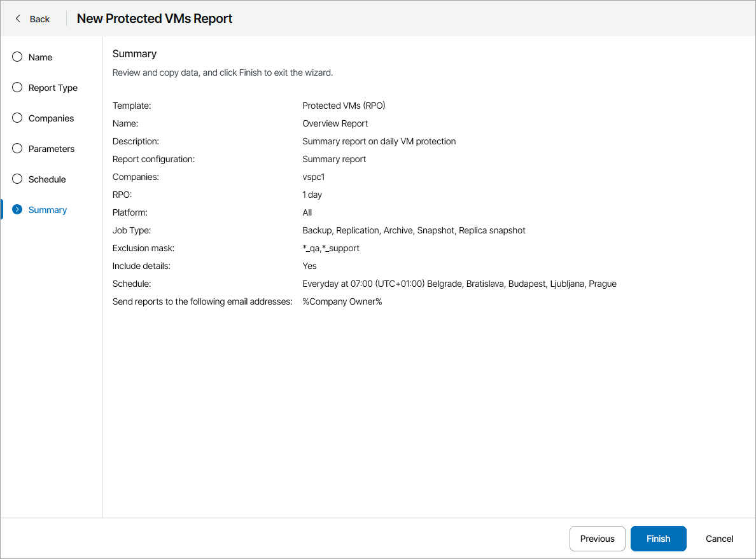756x559 pixels.
Task: Cancel the new report wizard
Action: click(x=719, y=539)
